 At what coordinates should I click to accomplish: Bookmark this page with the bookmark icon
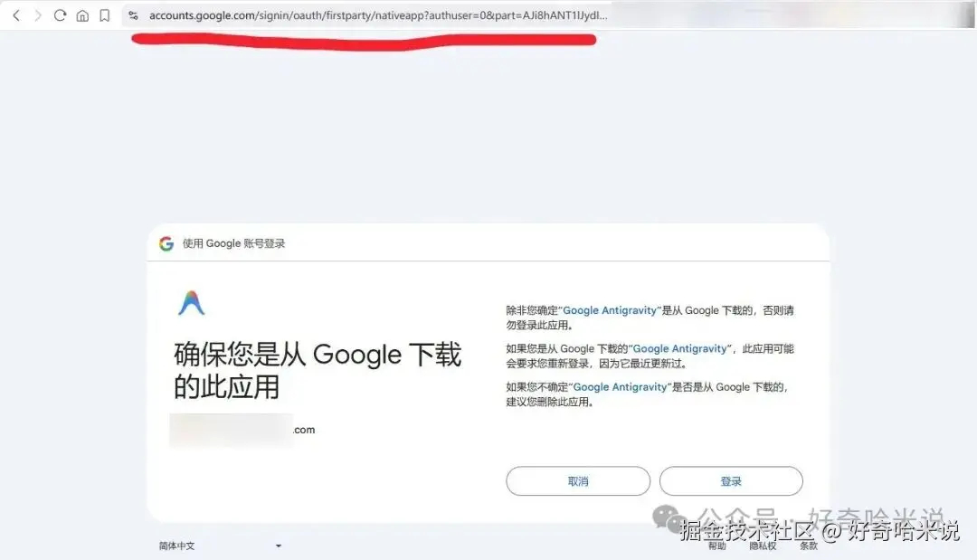tap(105, 15)
